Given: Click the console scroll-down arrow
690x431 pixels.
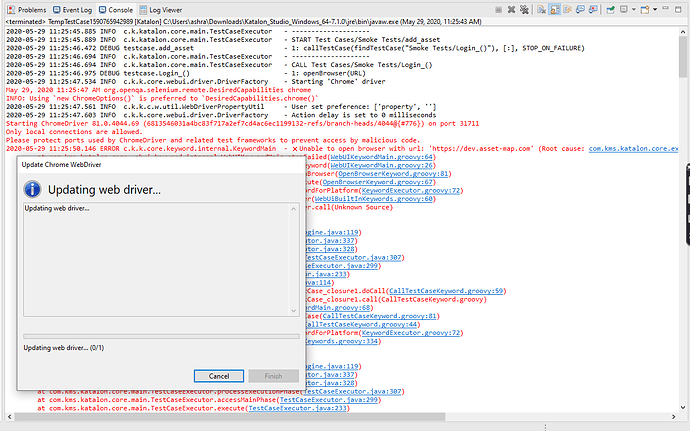Looking at the screenshot, I should click(683, 407).
